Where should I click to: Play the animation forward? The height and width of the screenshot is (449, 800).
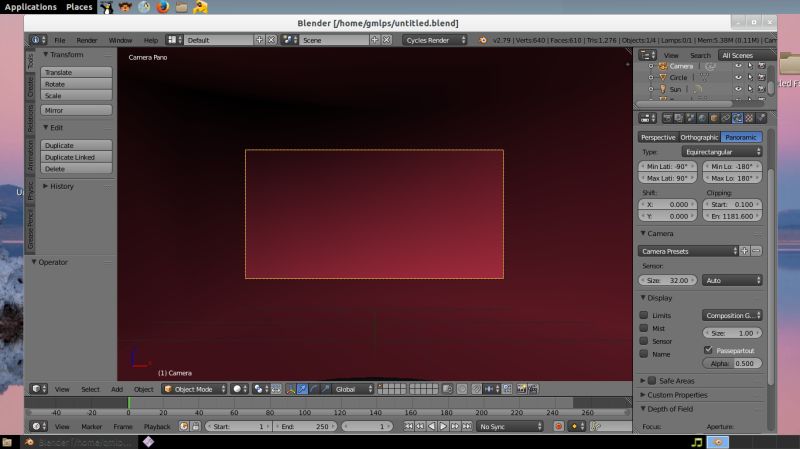(443, 426)
